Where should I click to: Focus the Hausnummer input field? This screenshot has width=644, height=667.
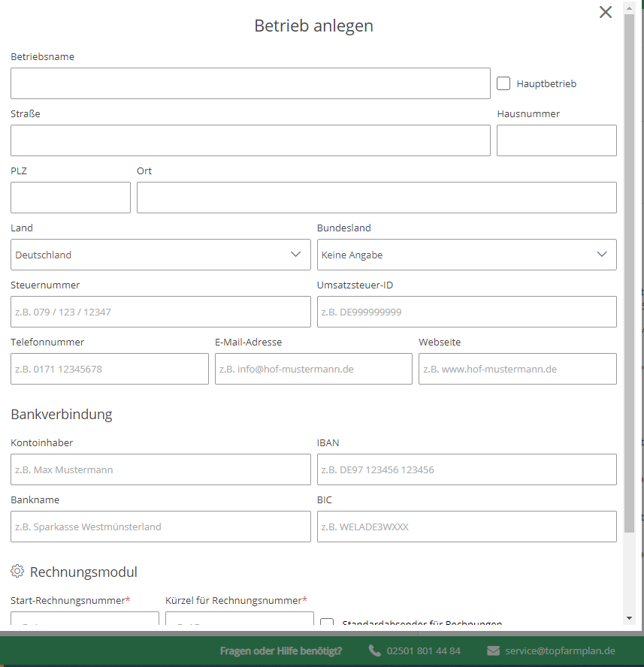[x=556, y=140]
